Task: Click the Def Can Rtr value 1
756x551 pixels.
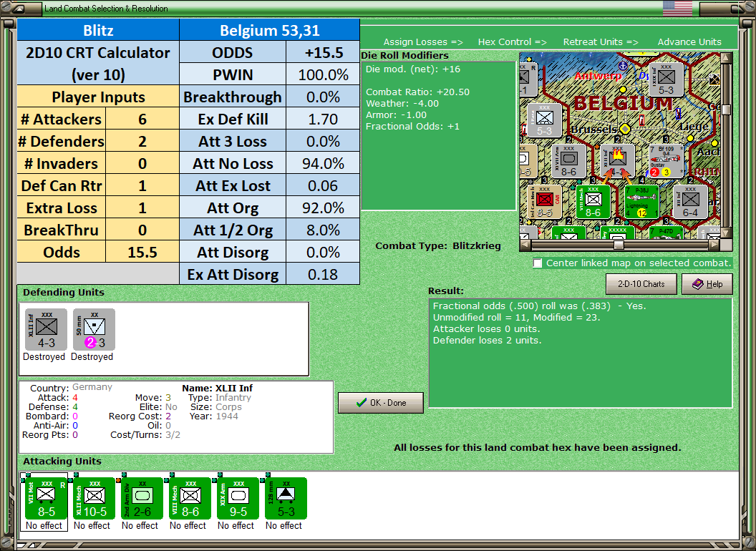Action: [142, 185]
